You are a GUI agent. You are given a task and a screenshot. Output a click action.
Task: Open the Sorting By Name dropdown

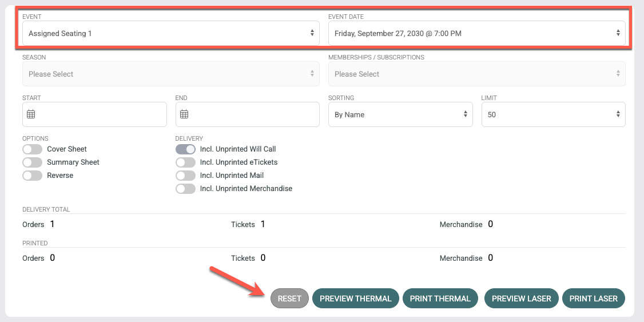coord(400,114)
